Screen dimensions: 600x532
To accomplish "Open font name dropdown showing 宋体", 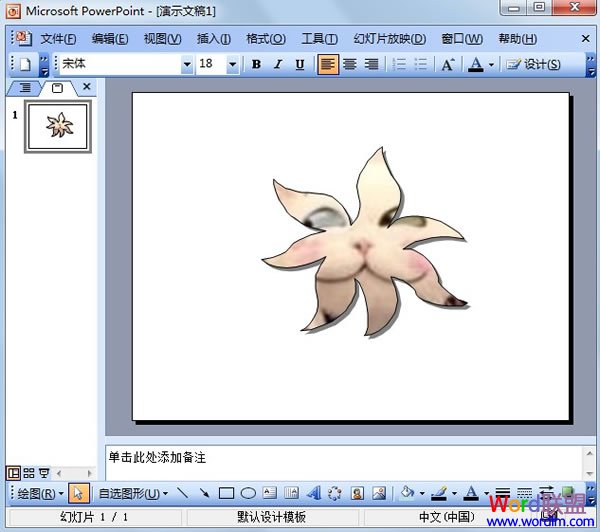I will 187,64.
